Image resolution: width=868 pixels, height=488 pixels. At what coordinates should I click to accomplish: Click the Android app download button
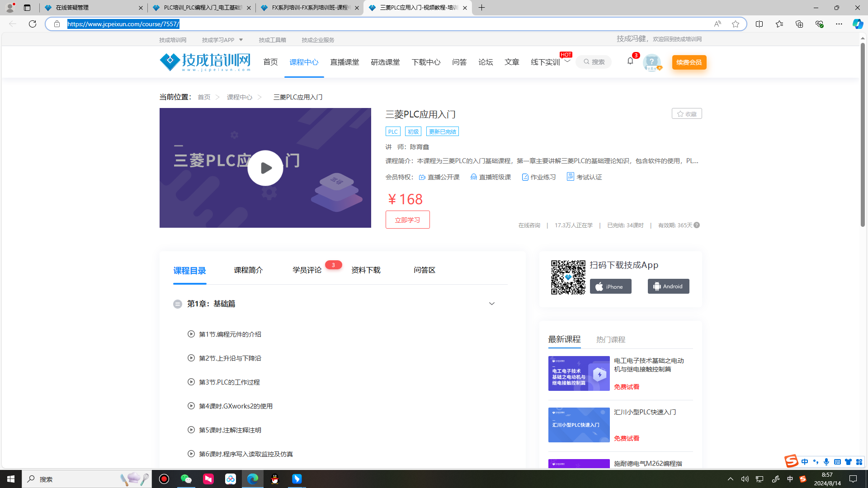668,286
